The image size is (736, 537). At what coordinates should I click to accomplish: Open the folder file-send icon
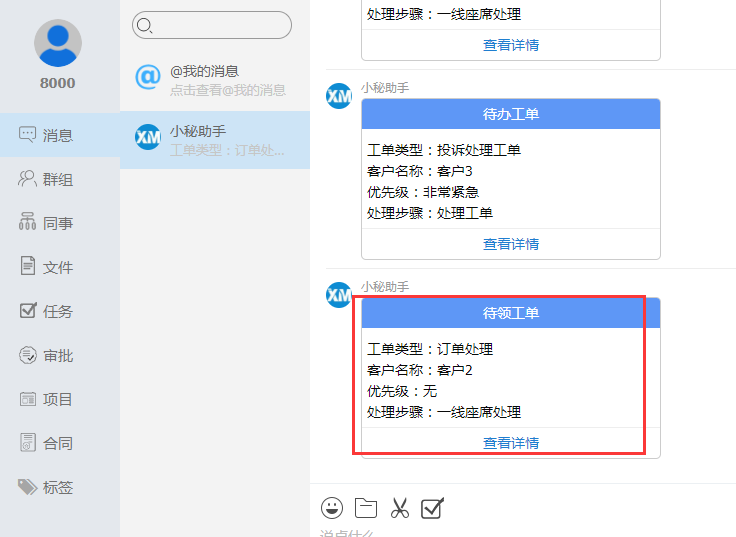click(x=366, y=508)
